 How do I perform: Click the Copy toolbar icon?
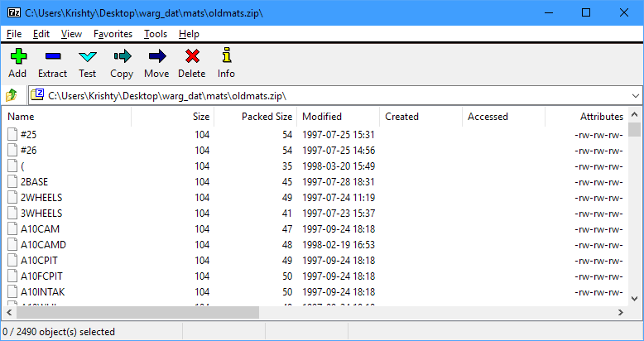coord(122,57)
